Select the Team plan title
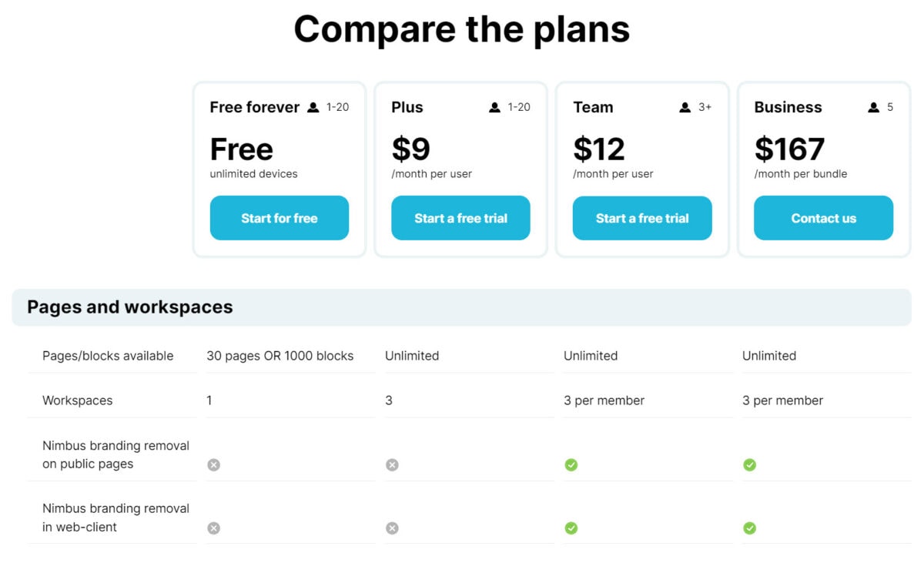Image resolution: width=924 pixels, height=563 pixels. click(x=593, y=107)
